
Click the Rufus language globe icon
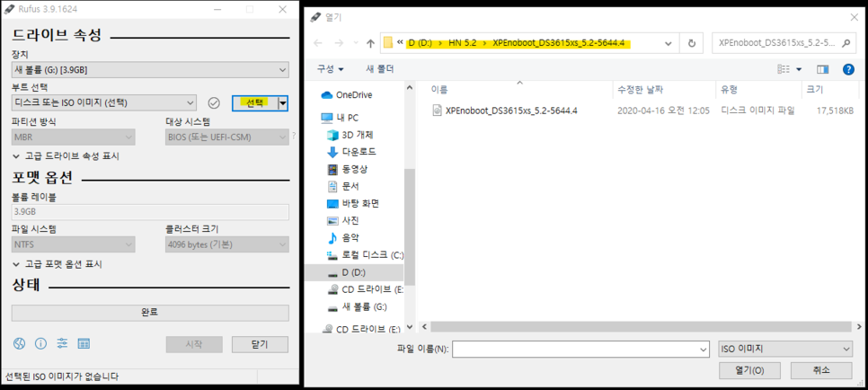19,344
